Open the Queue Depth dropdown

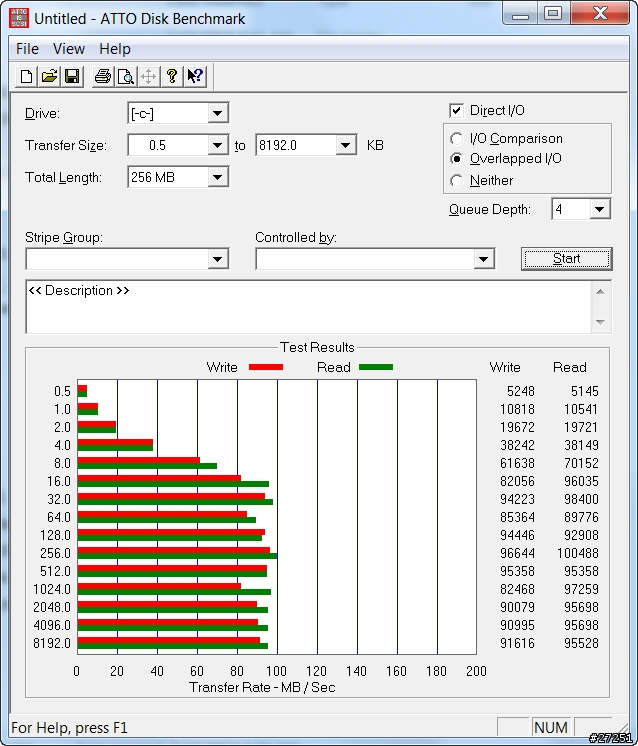pyautogui.click(x=599, y=209)
